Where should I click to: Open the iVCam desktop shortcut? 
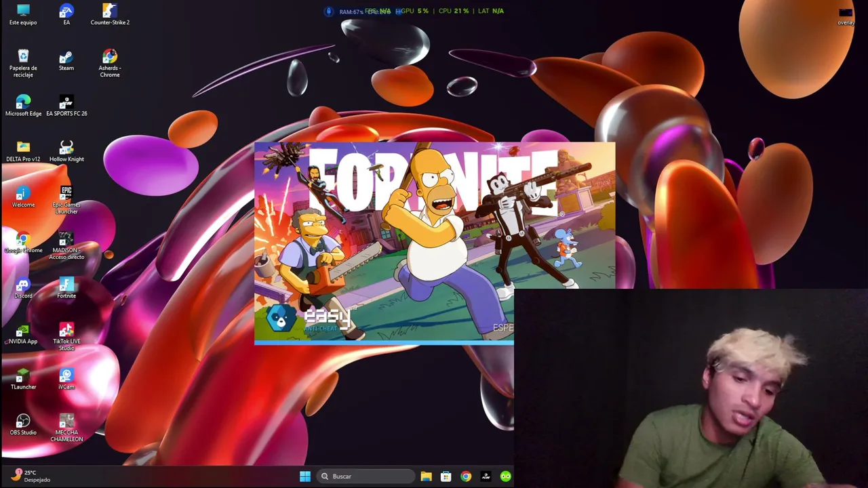click(x=66, y=379)
